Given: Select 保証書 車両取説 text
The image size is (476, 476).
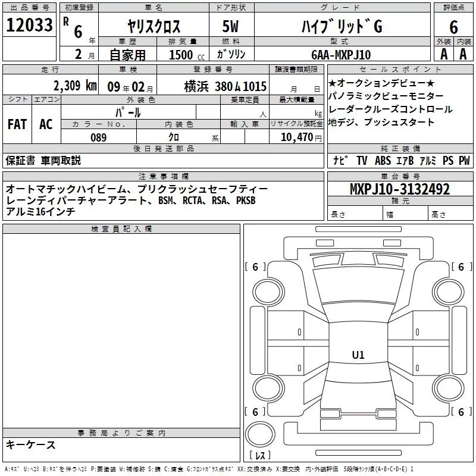Looking at the screenshot, I should click(x=43, y=160).
